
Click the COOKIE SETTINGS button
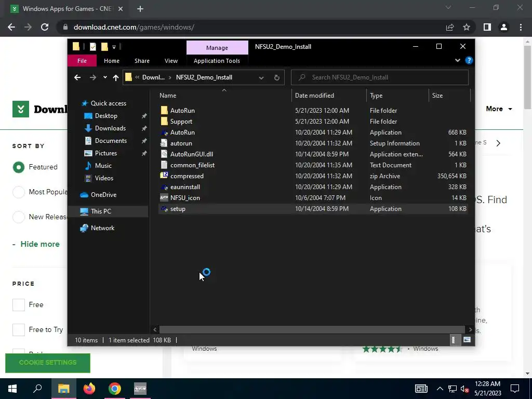(48, 363)
